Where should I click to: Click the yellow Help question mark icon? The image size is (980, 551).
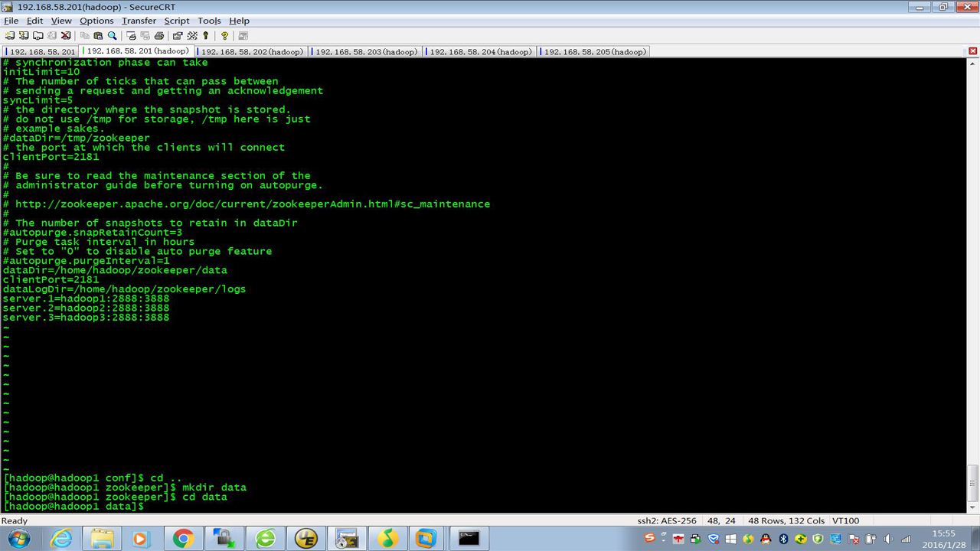pyautogui.click(x=224, y=35)
